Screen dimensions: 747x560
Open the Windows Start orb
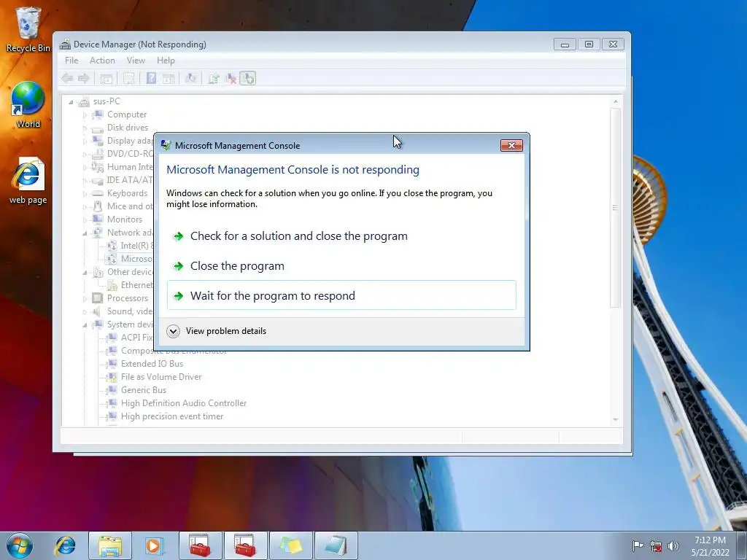[20, 545]
